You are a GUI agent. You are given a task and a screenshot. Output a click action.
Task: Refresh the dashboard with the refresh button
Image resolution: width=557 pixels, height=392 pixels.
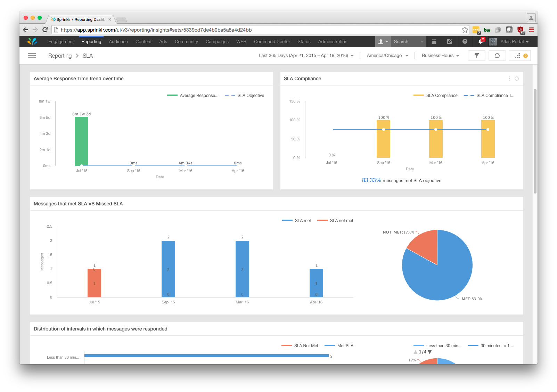coord(497,56)
